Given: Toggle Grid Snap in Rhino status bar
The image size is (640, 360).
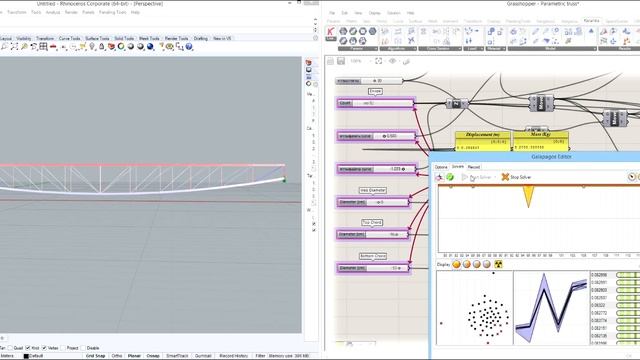Looking at the screenshot, I should pos(96,356).
